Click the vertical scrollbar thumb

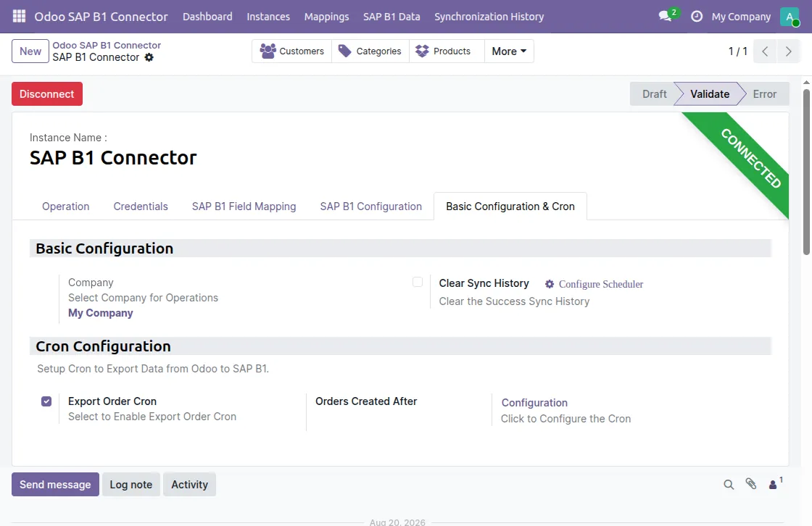[806, 172]
